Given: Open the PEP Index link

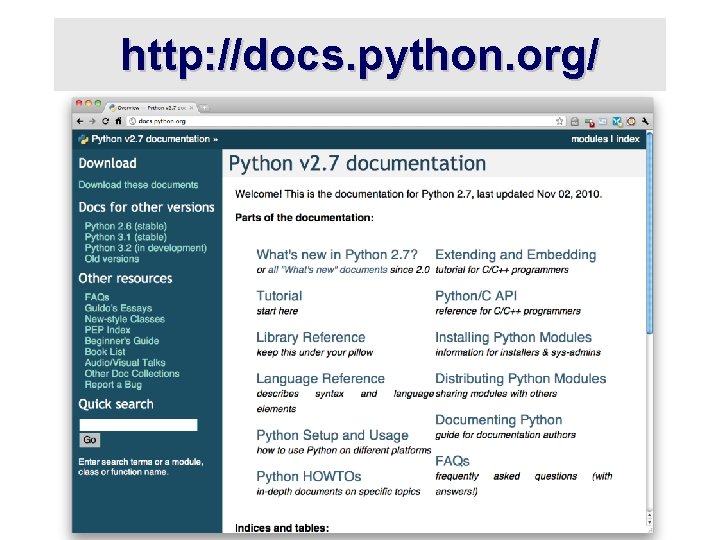Looking at the screenshot, I should click(107, 330).
